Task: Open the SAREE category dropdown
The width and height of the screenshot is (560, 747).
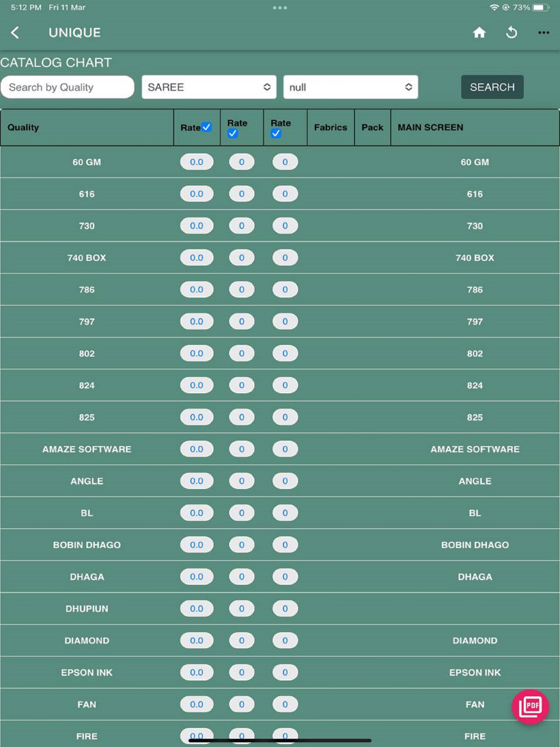Action: click(x=209, y=87)
